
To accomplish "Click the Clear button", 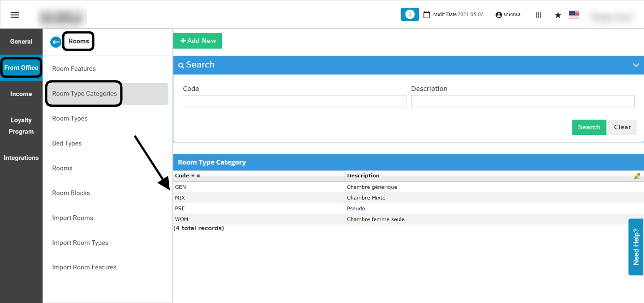I will (622, 127).
